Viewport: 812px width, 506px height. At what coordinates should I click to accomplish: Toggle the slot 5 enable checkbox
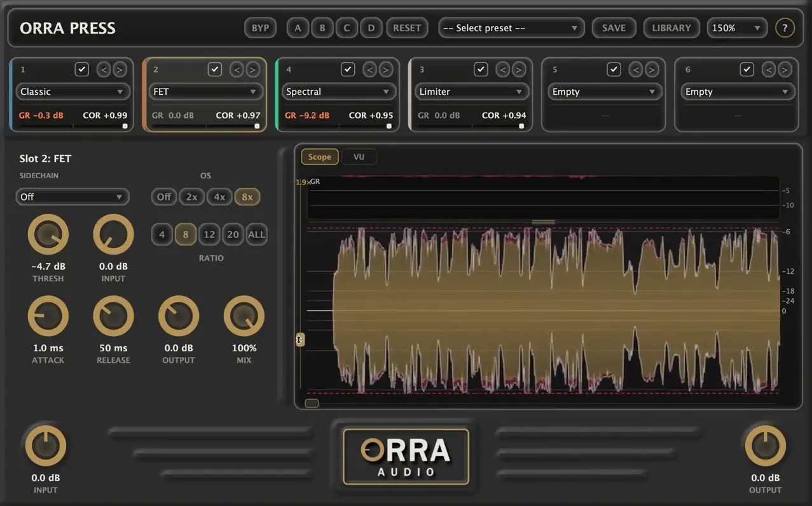point(614,69)
